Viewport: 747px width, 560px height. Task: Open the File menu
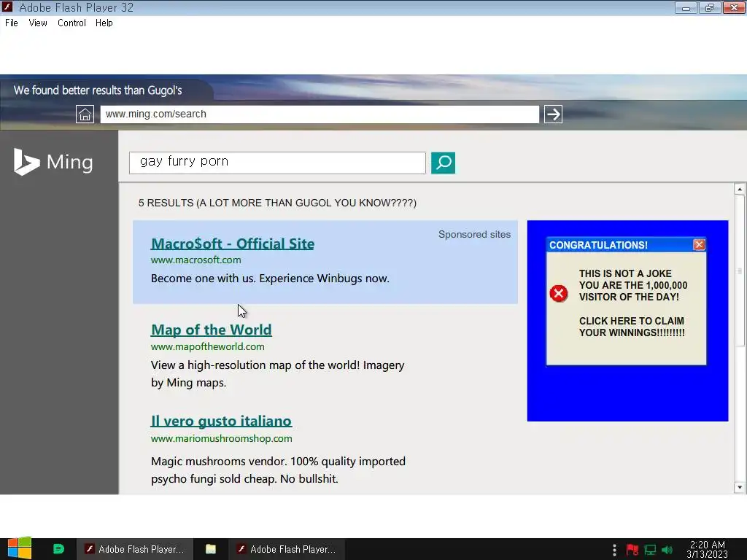[x=12, y=23]
